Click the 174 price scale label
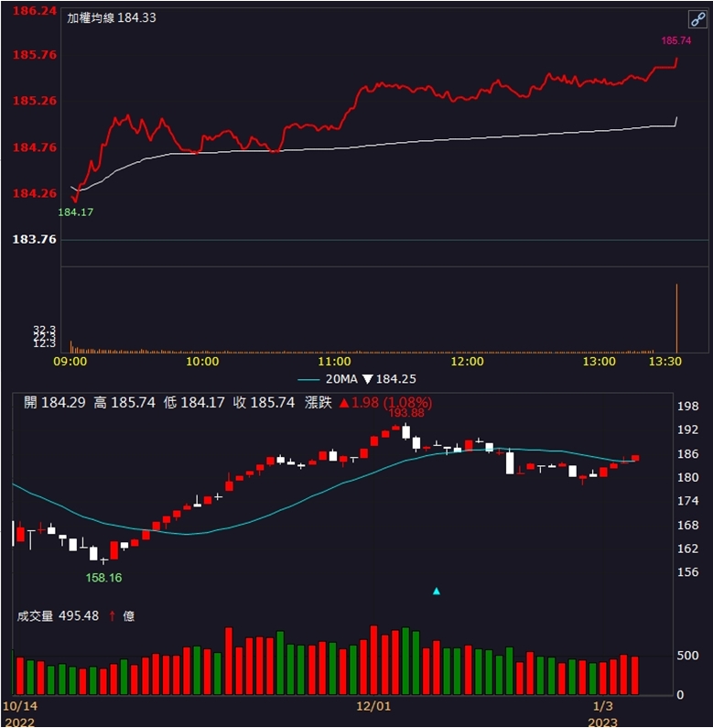The width and height of the screenshot is (713, 728). point(688,501)
